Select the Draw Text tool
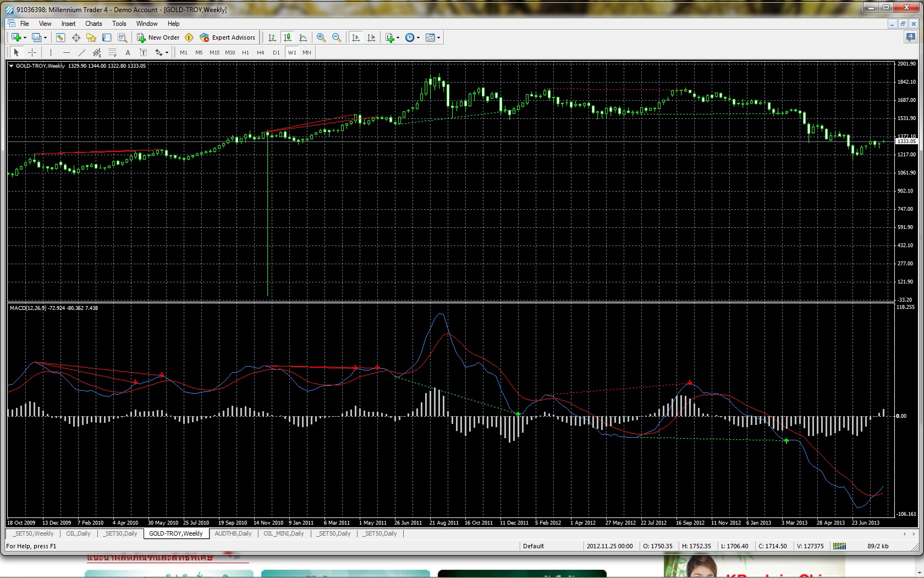Image resolution: width=924 pixels, height=578 pixels. [x=128, y=52]
